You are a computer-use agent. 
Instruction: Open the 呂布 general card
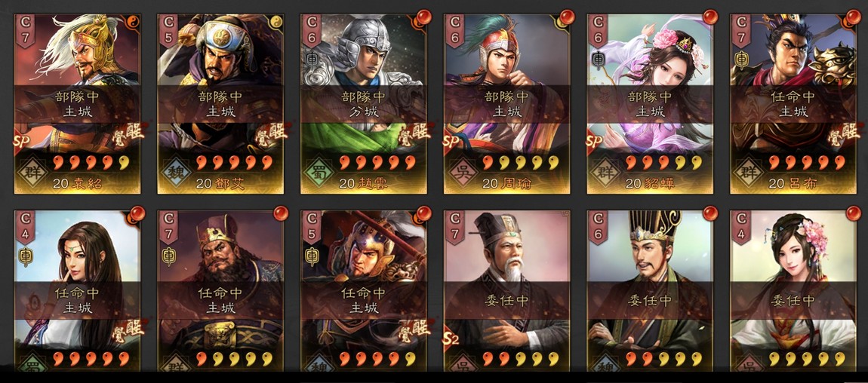coord(794,103)
